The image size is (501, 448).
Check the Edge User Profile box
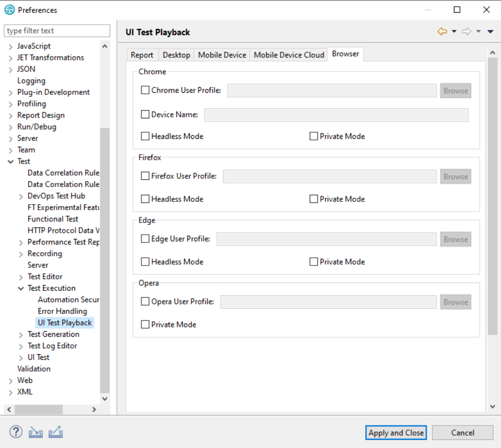click(145, 239)
